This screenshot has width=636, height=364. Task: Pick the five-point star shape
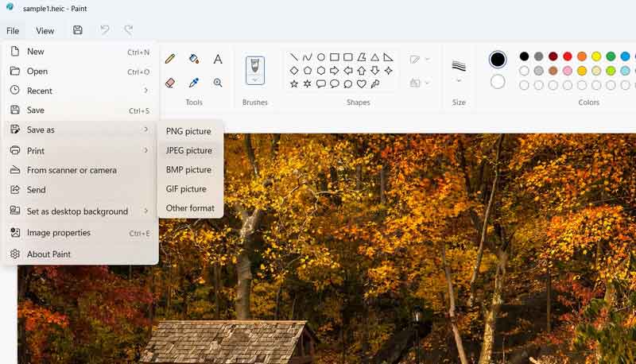[294, 83]
